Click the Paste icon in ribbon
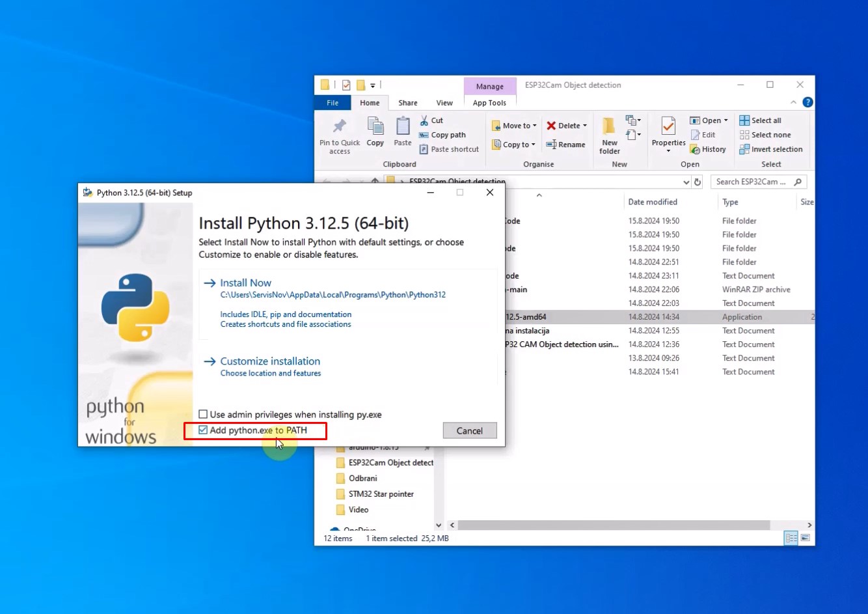Viewport: 868px width, 614px height. click(403, 126)
